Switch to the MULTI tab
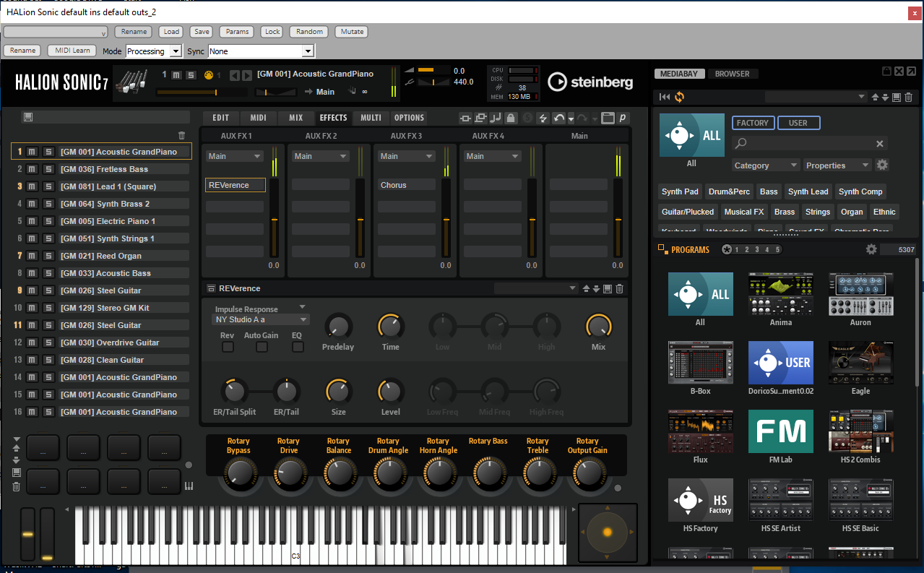 371,118
